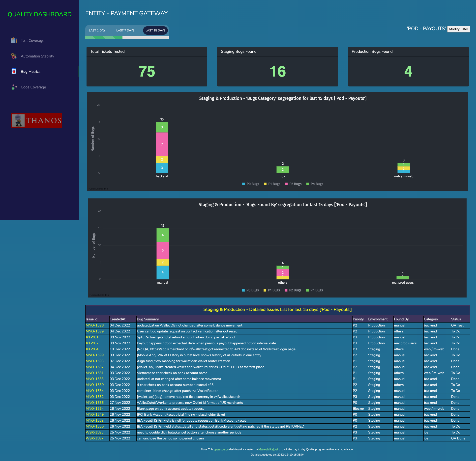Open issue MNO-1586 link
The image size is (476, 461).
point(95,325)
